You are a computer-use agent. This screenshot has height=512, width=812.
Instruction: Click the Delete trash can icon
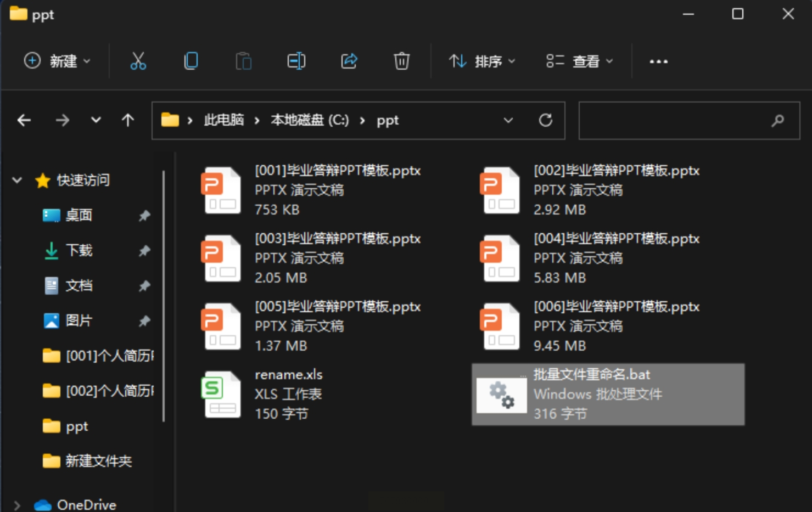pyautogui.click(x=401, y=61)
